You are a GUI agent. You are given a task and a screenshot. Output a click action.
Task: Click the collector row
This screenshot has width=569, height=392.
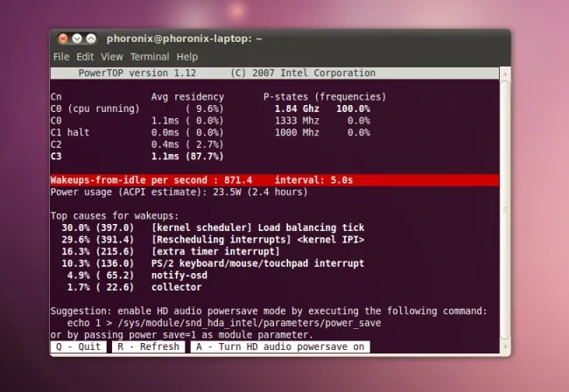pyautogui.click(x=134, y=287)
